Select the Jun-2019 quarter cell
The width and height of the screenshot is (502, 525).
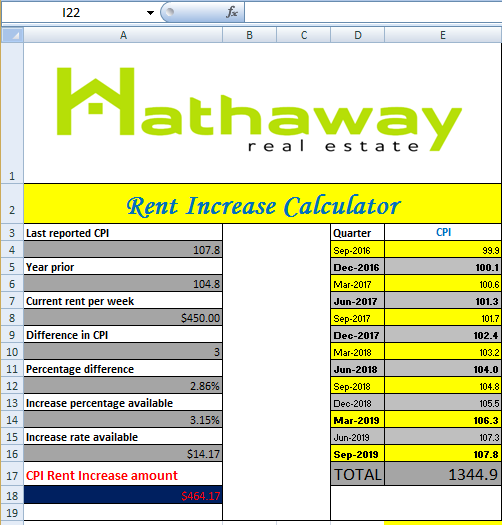[358, 437]
